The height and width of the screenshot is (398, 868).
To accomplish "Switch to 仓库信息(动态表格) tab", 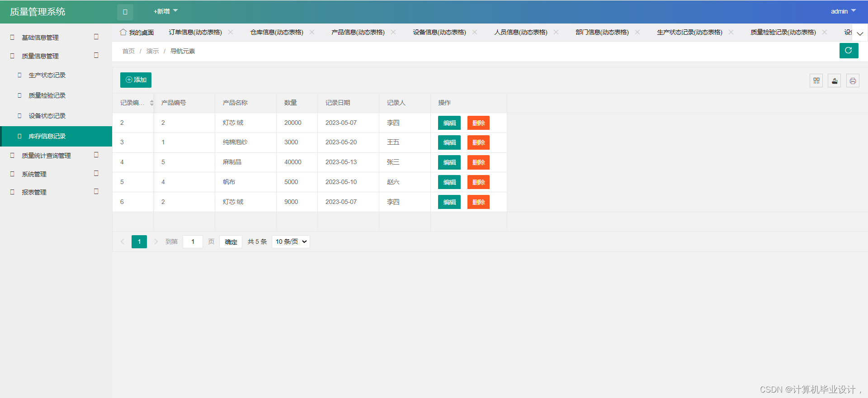I will coord(277,33).
